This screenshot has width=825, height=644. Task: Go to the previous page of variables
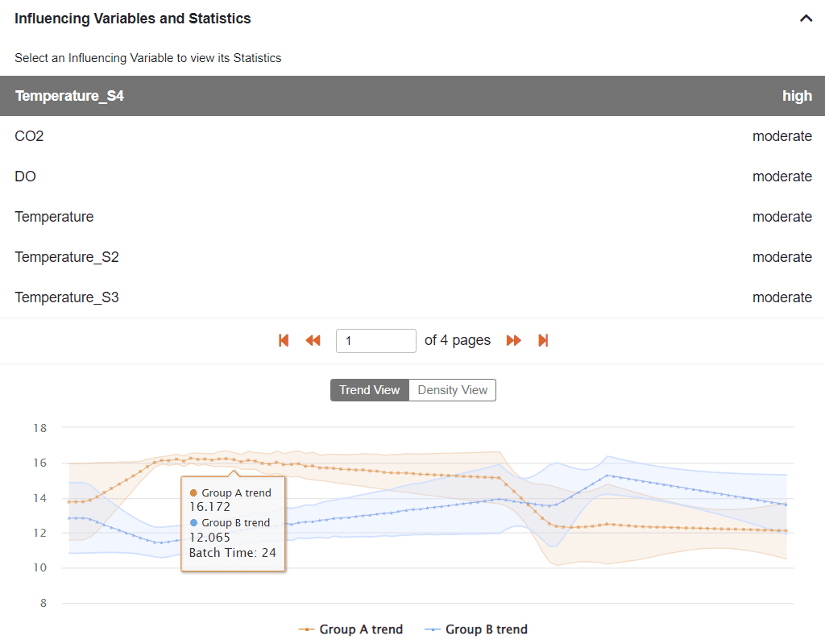[313, 340]
